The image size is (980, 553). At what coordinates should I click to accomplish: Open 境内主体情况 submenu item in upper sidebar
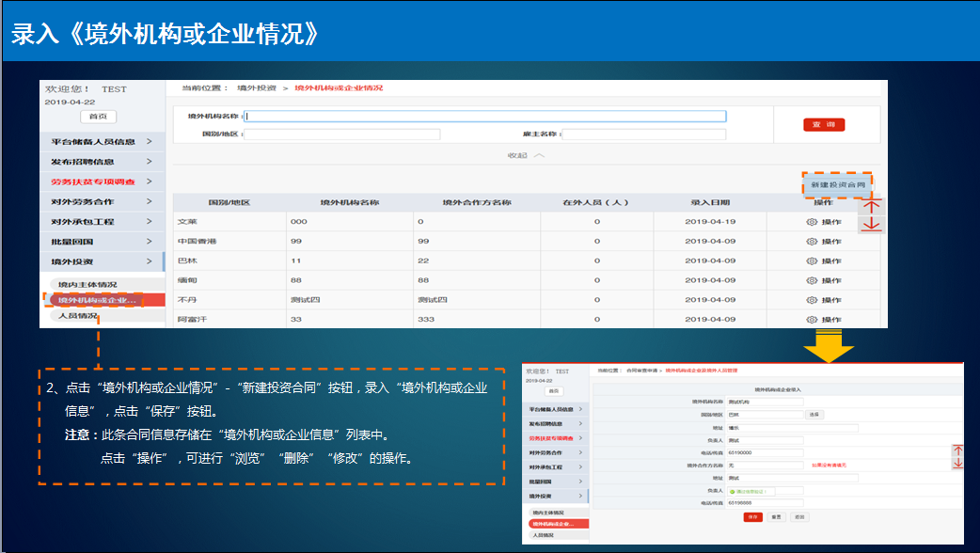pos(87,284)
